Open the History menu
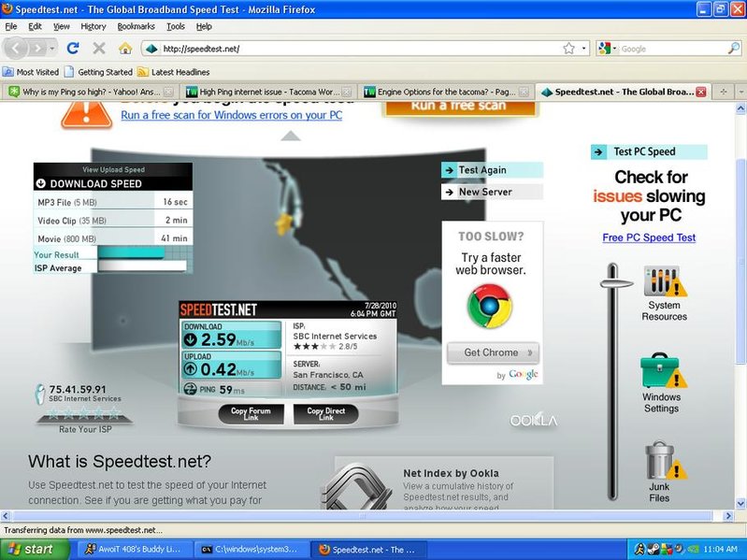 click(x=93, y=27)
